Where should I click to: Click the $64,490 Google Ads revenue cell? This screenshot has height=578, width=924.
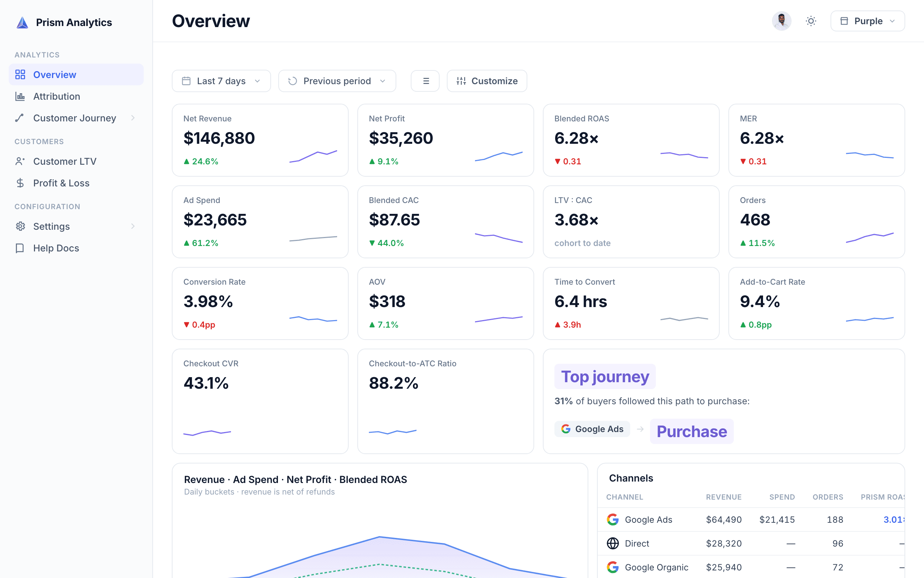click(x=724, y=519)
